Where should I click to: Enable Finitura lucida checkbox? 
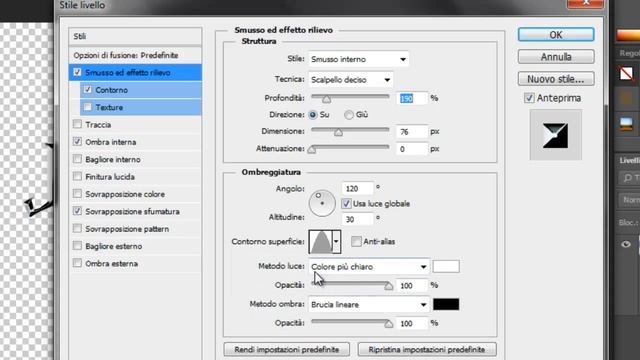[77, 176]
